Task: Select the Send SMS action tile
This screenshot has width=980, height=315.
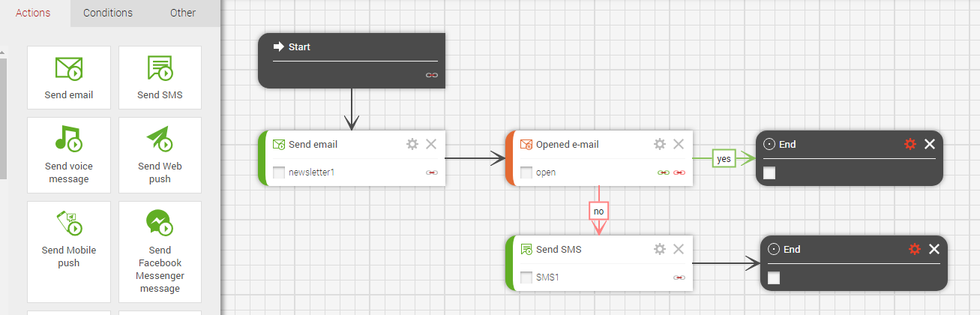Action: (160, 77)
